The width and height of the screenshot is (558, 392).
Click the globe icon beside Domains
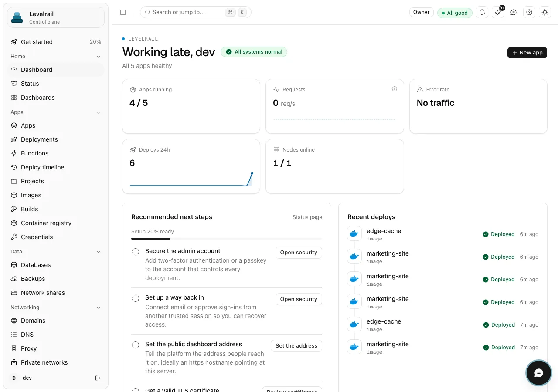(x=14, y=321)
